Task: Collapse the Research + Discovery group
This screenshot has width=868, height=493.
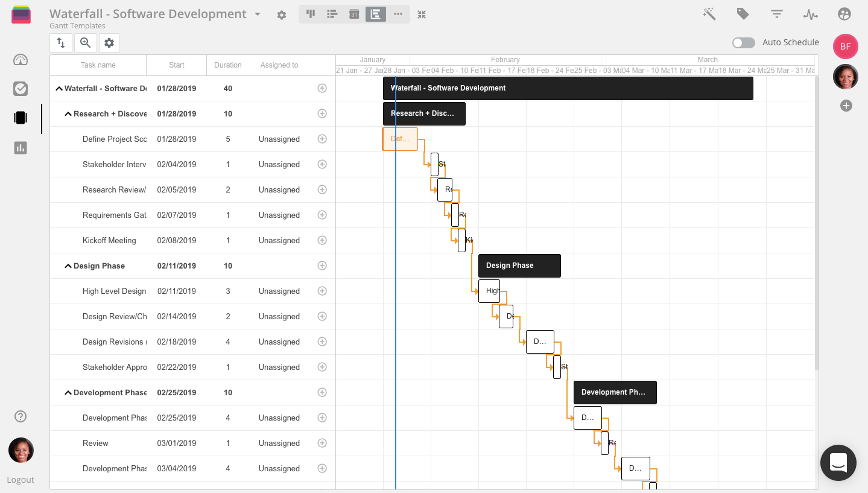Action: pos(68,114)
